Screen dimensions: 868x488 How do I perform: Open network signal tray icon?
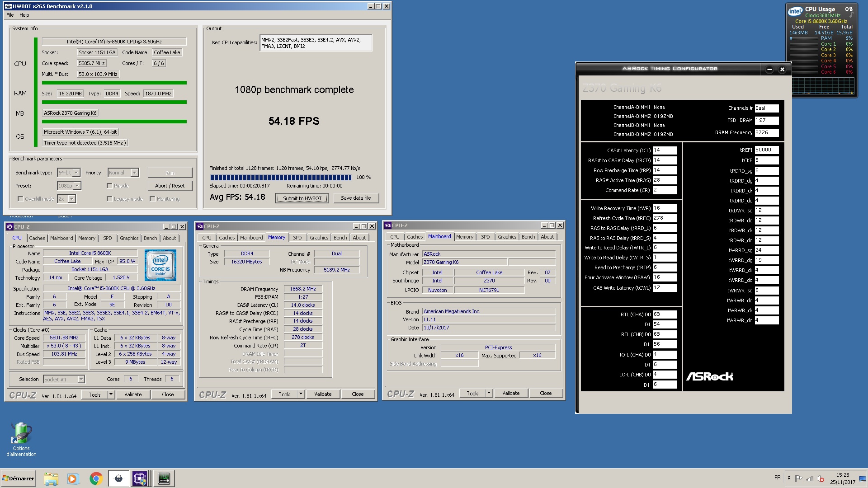point(809,479)
